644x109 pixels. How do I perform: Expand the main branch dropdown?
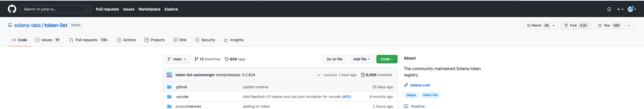(x=176, y=59)
